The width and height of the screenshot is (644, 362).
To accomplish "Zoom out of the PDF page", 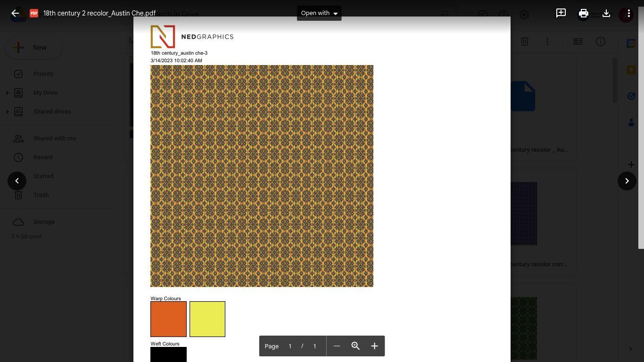I will pos(337,346).
